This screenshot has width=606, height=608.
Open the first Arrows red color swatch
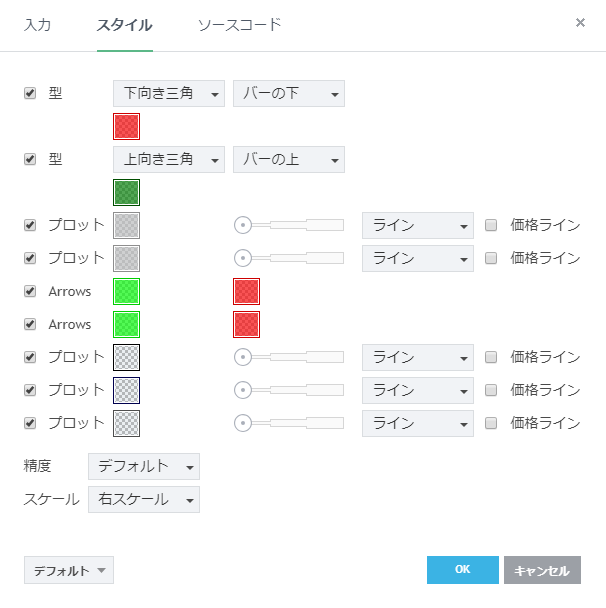point(246,291)
